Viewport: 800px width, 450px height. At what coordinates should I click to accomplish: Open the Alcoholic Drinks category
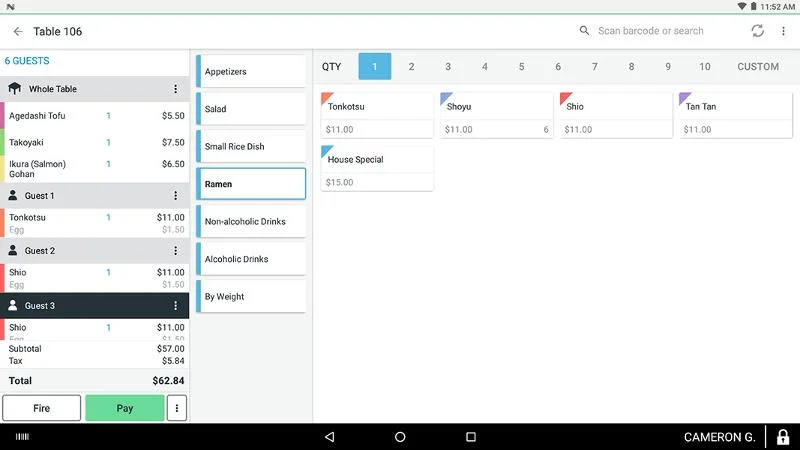click(x=252, y=259)
